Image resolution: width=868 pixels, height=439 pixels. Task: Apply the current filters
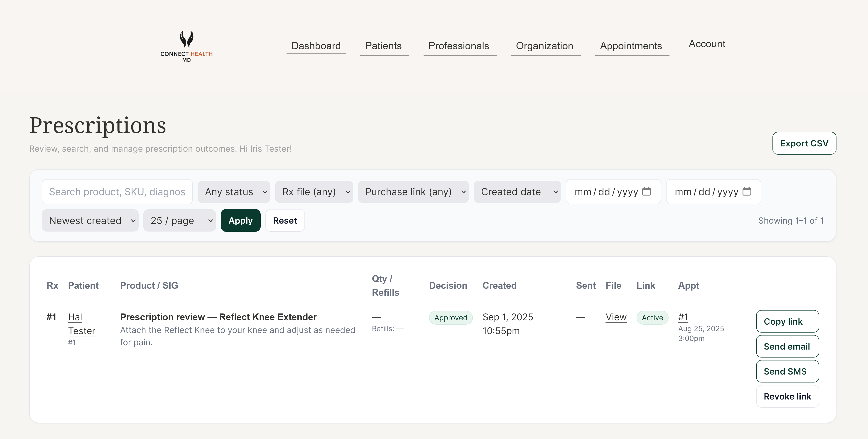click(x=240, y=220)
